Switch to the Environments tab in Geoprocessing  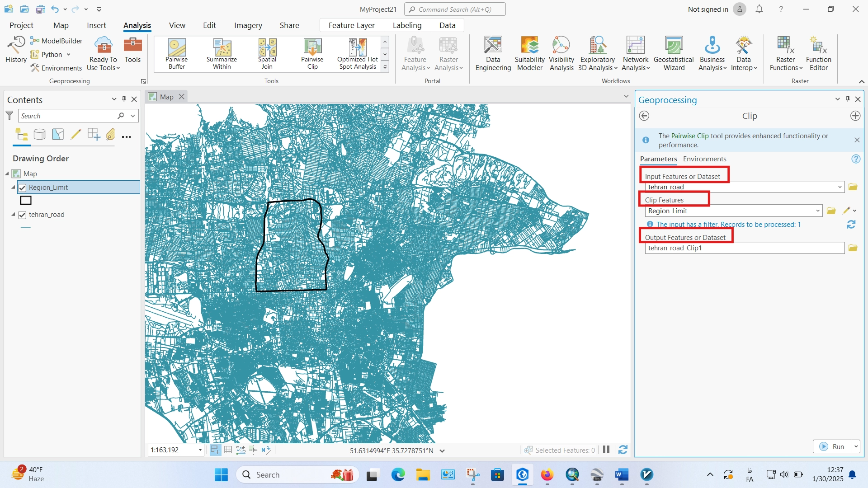tap(704, 159)
